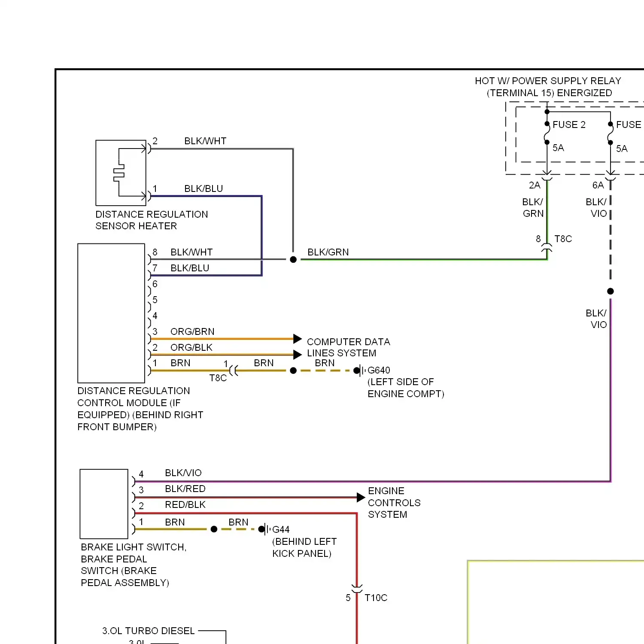Image resolution: width=644 pixels, height=644 pixels.
Task: Click the "RED/BLK" wire label
Action: click(x=185, y=504)
